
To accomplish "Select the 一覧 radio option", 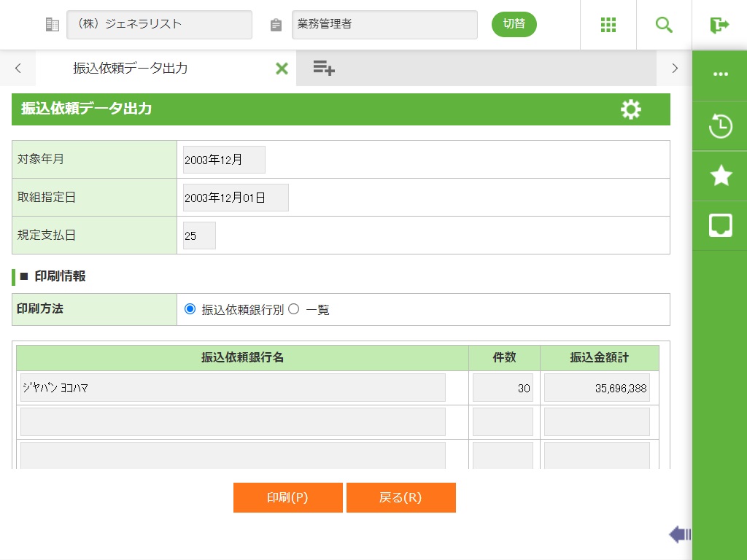I will pos(294,309).
